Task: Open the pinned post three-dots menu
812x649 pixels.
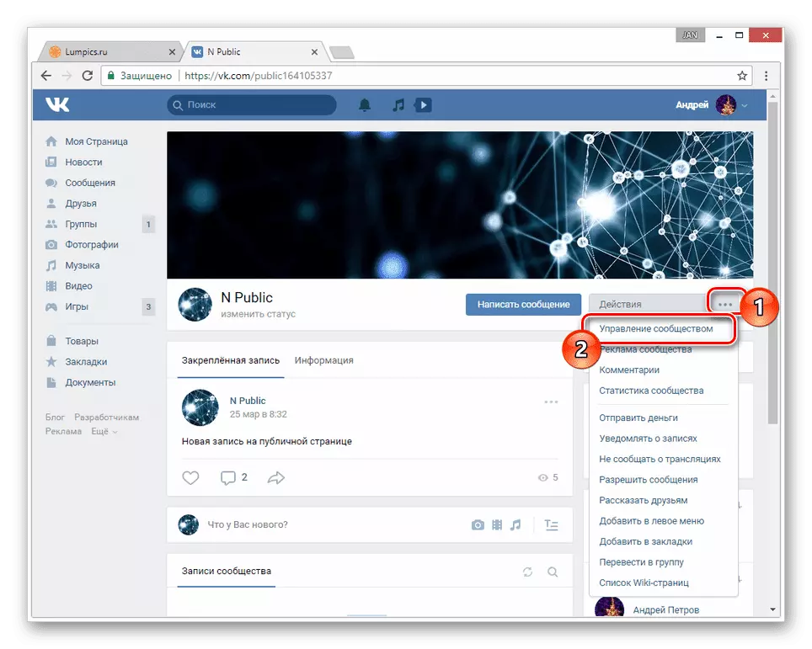Action: [551, 402]
